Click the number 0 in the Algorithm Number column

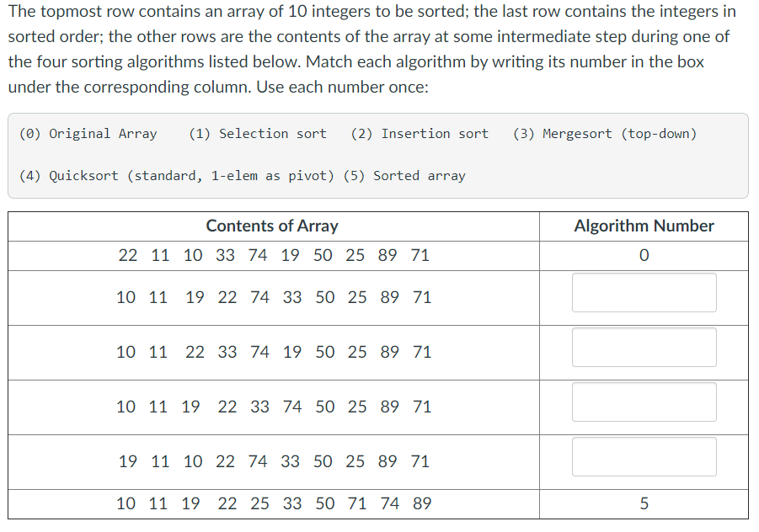tap(644, 255)
